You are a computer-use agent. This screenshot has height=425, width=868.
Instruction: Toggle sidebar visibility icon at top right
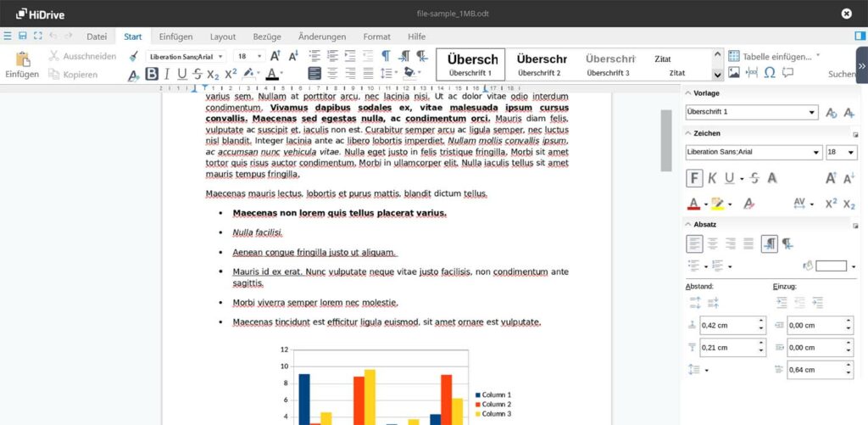click(860, 36)
